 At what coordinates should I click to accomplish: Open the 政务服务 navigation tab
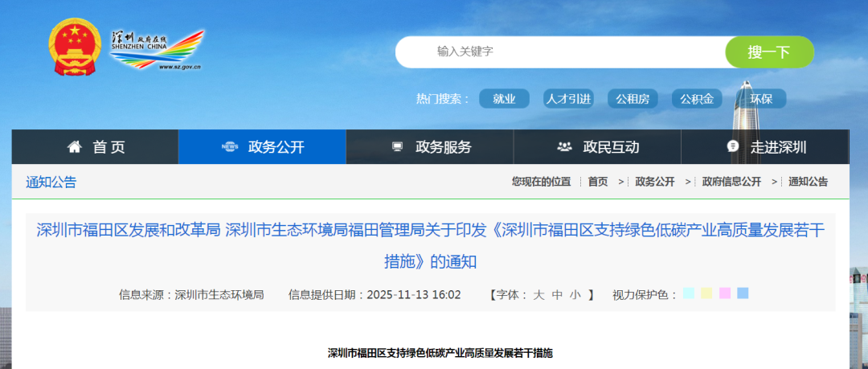tap(443, 147)
